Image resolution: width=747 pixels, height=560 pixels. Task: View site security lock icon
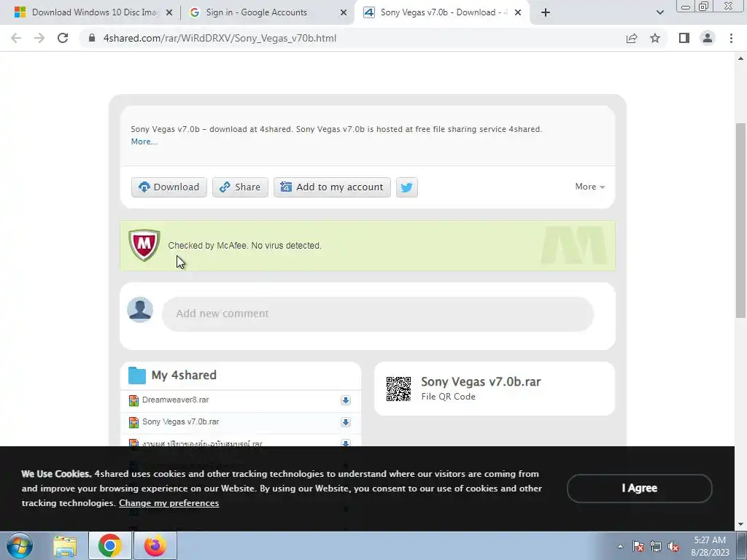92,38
